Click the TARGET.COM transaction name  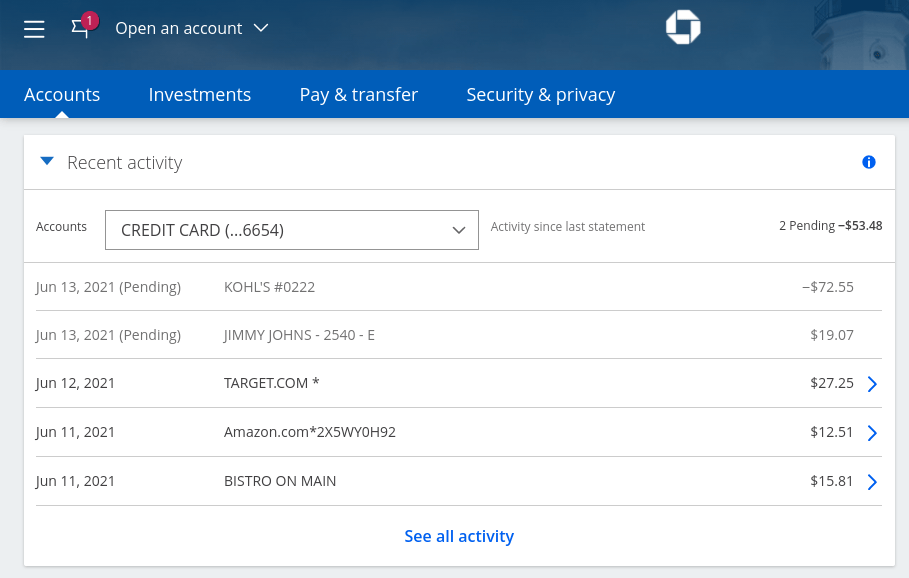[271, 383]
